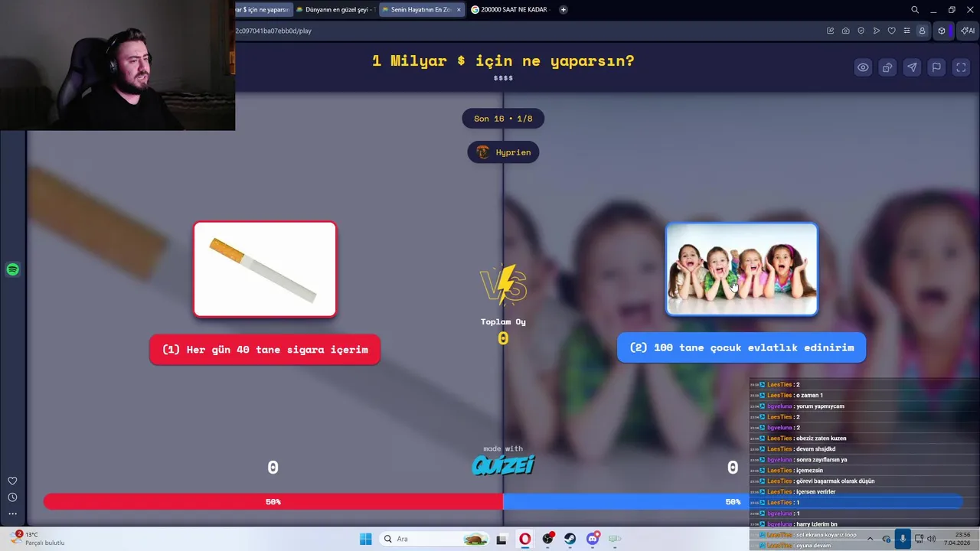Click the '1 Milyar $ için ne yaparsın?' title
The image size is (980, 551).
pyautogui.click(x=503, y=60)
